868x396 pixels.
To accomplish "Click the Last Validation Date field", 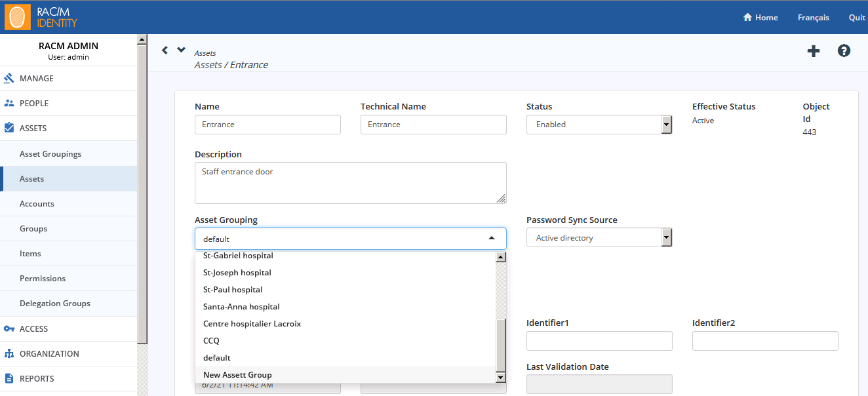I will 599,384.
